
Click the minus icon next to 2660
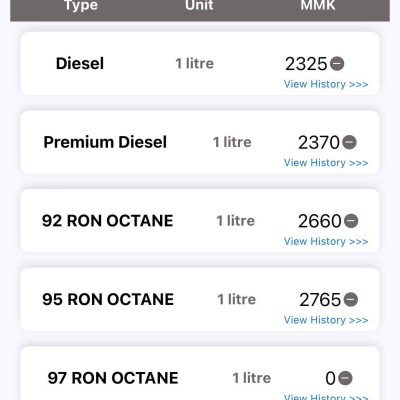tap(351, 221)
